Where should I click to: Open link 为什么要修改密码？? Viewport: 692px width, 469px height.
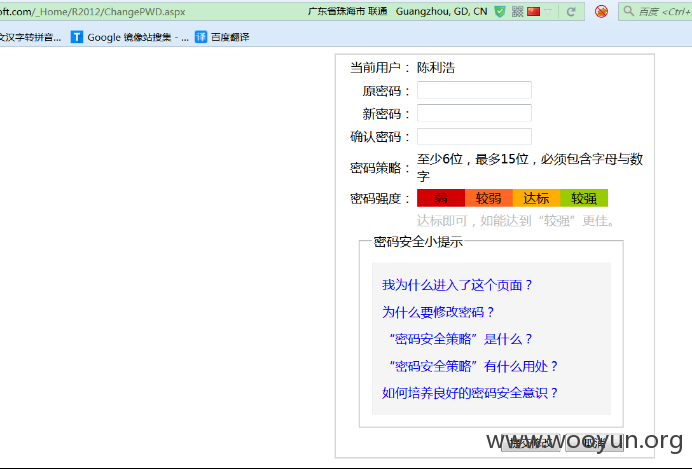(438, 312)
